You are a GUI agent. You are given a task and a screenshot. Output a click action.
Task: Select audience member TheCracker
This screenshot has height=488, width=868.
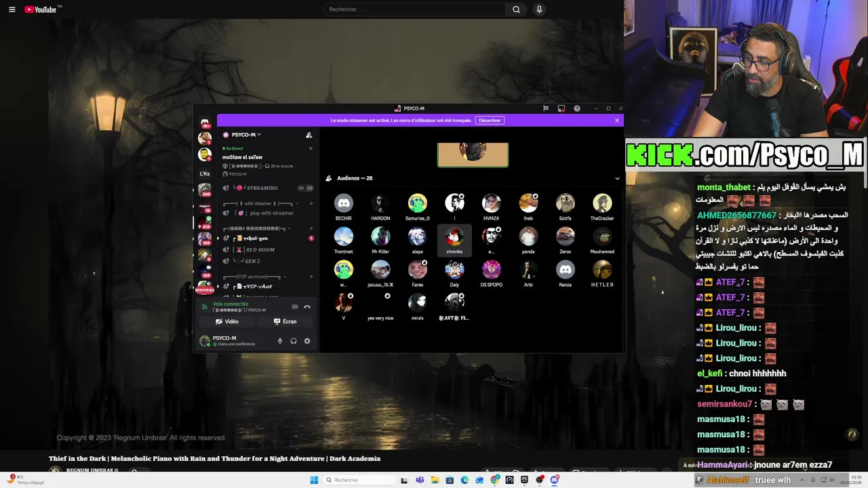(x=602, y=207)
